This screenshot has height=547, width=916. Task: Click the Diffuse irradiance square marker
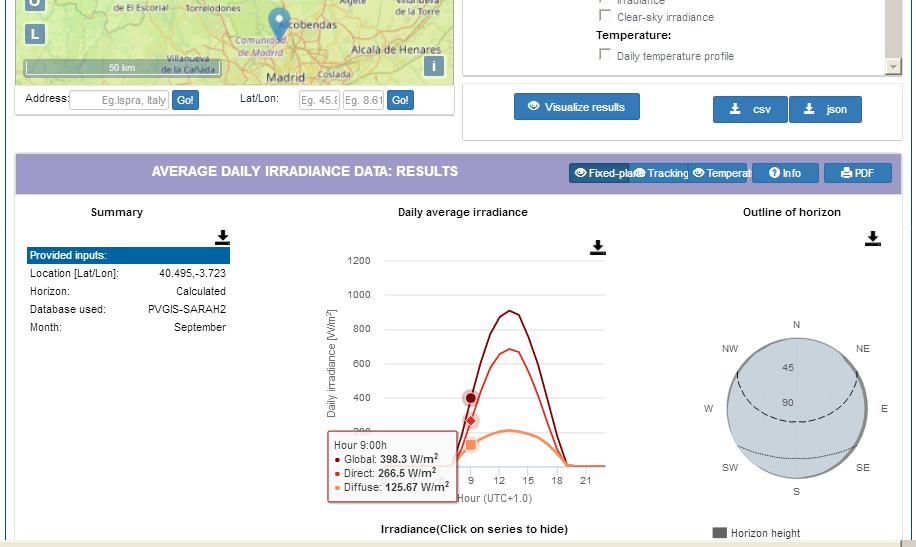tap(471, 445)
